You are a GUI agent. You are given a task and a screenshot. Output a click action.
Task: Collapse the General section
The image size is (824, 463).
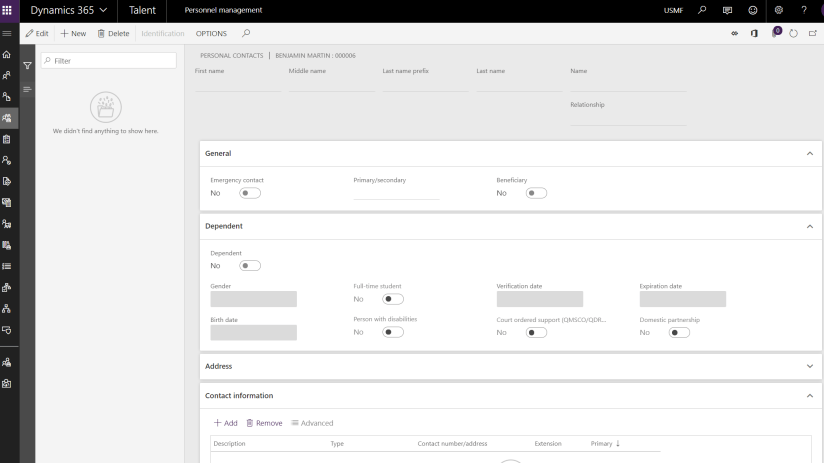809,153
